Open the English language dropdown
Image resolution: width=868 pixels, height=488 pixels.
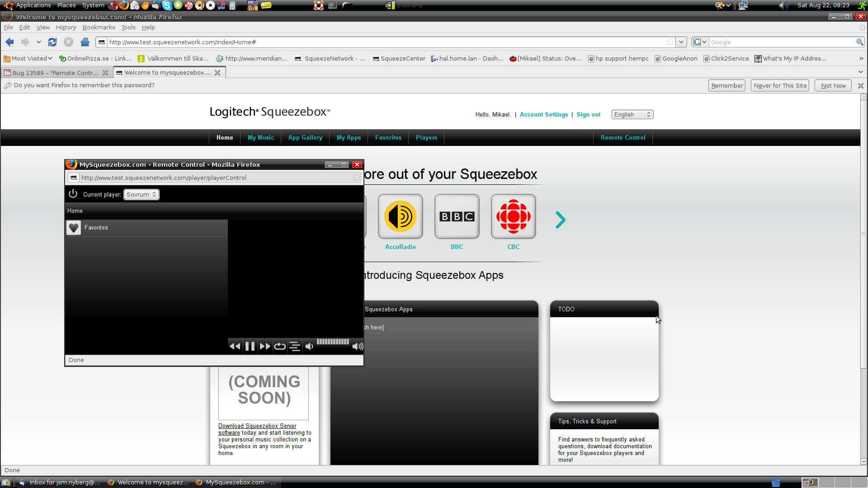[632, 115]
